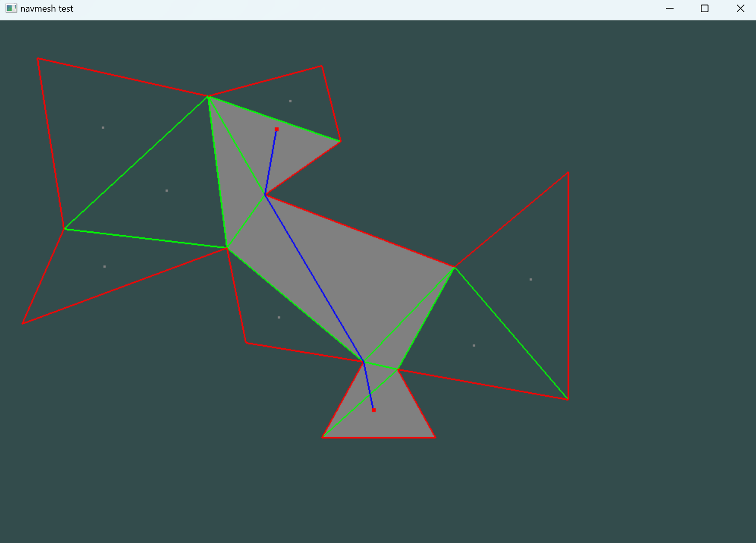Click the red path start point square at top
Screen dimensions: 756x543
[277, 130]
